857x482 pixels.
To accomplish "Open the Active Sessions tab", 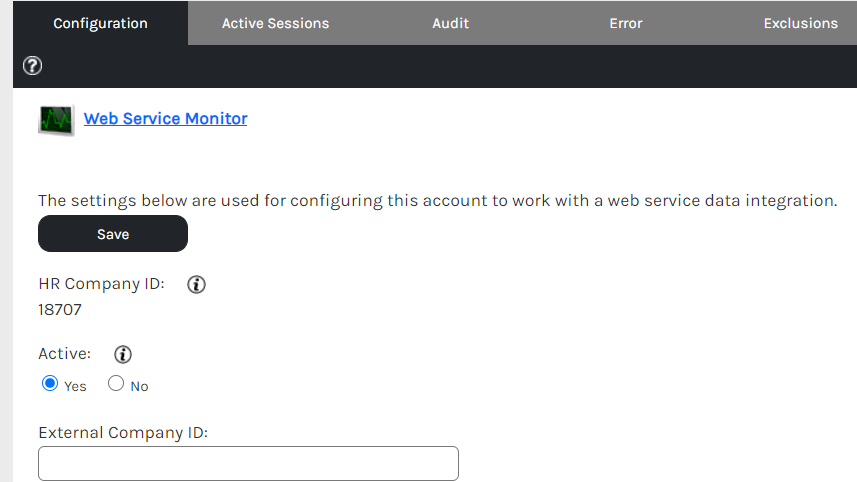I will tap(275, 23).
